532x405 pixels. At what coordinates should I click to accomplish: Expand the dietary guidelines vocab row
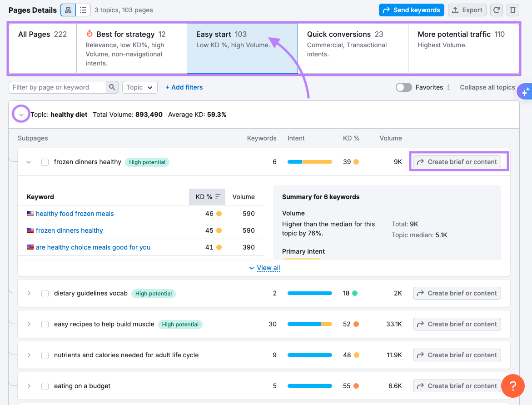29,293
